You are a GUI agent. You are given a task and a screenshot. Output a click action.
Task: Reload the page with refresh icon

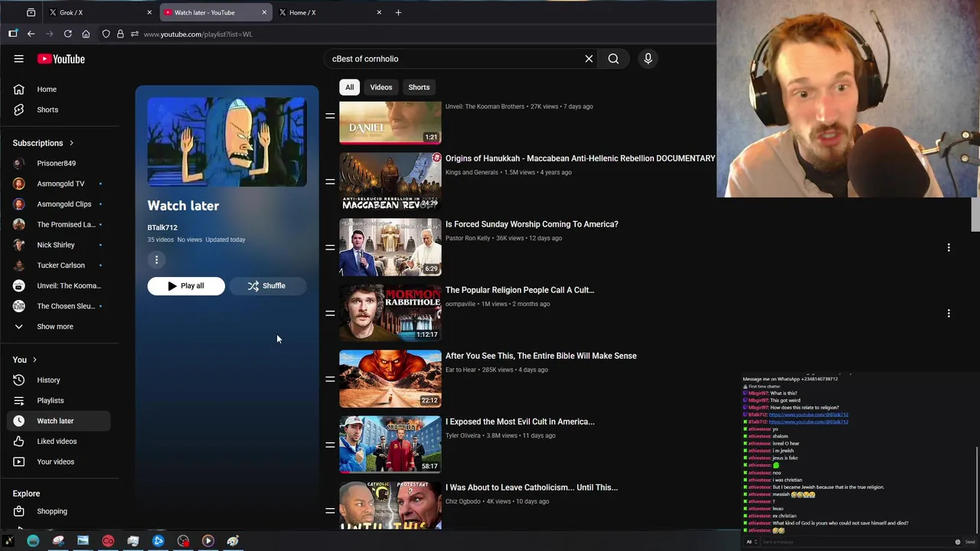coord(67,34)
